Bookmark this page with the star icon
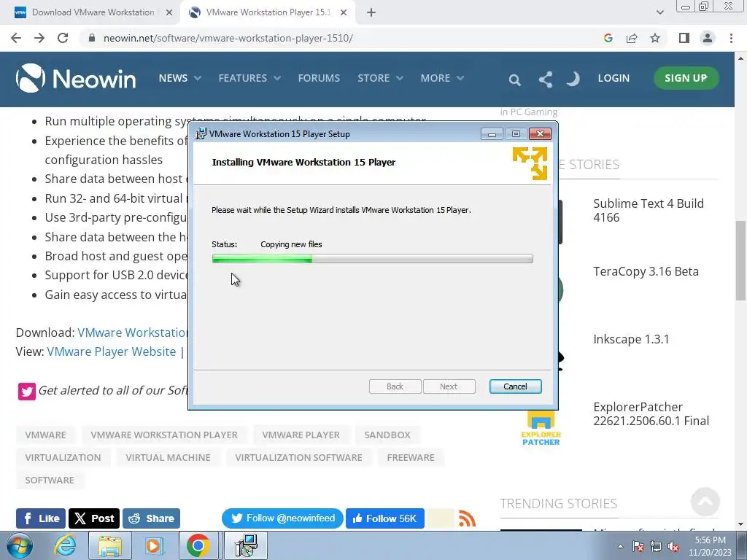 [655, 38]
